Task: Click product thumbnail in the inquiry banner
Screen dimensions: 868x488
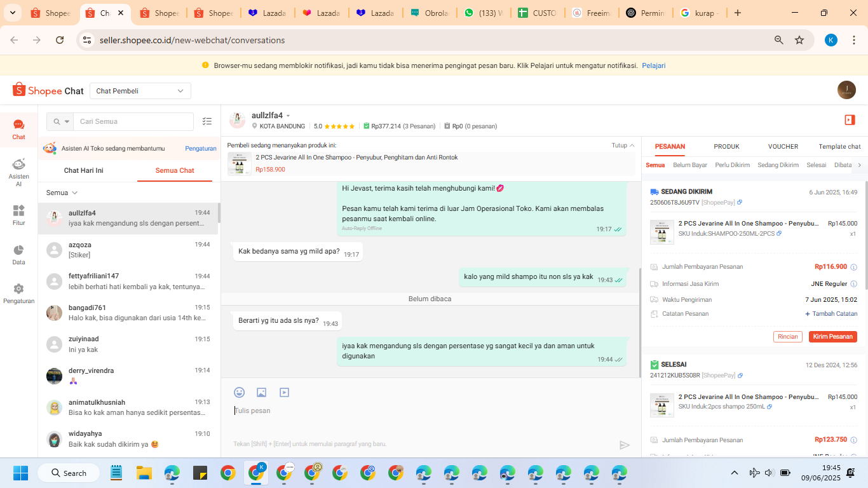Action: tap(239, 164)
